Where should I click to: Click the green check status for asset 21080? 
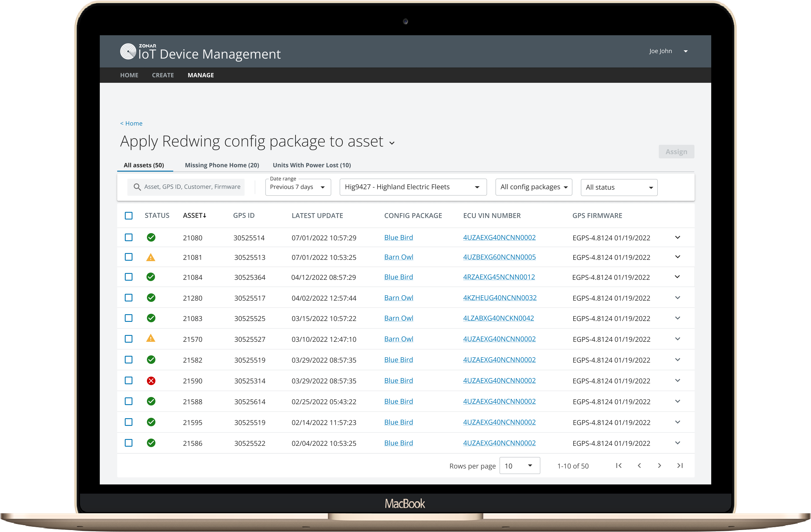click(x=151, y=238)
